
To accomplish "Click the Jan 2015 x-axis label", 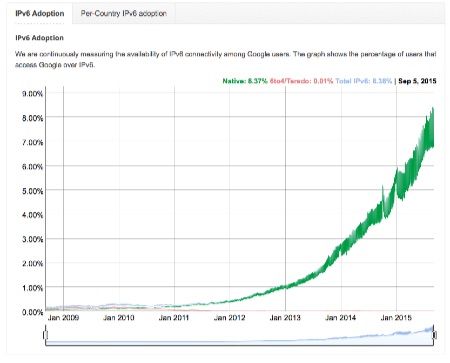I will click(x=396, y=318).
